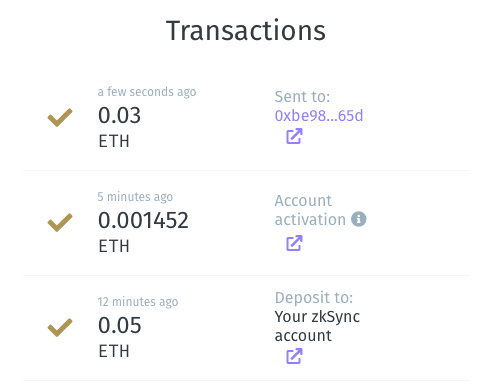Click the checkmark beside 0.03 ETH
493x386 pixels.
(60, 117)
